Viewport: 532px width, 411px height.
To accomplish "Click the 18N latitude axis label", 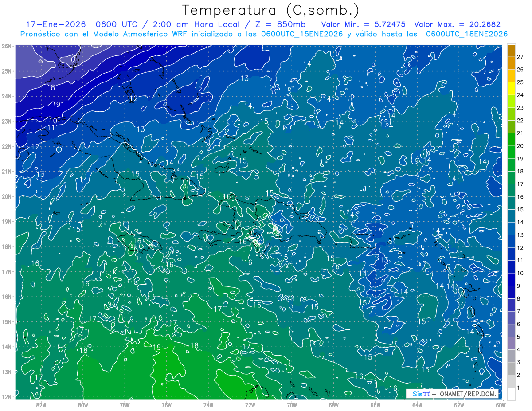I will click(x=6, y=247).
